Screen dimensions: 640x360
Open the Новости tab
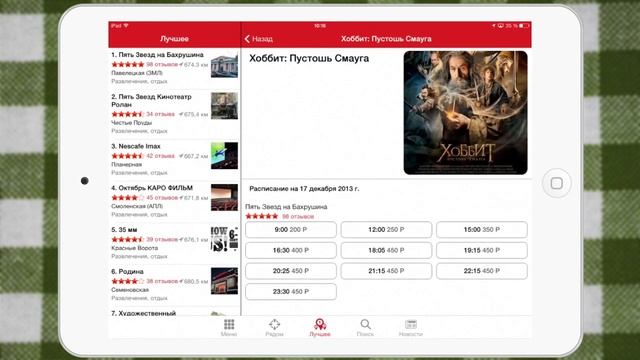(411, 328)
